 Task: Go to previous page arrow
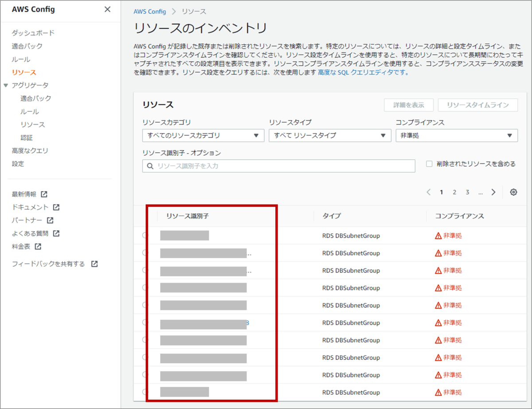pyautogui.click(x=428, y=193)
